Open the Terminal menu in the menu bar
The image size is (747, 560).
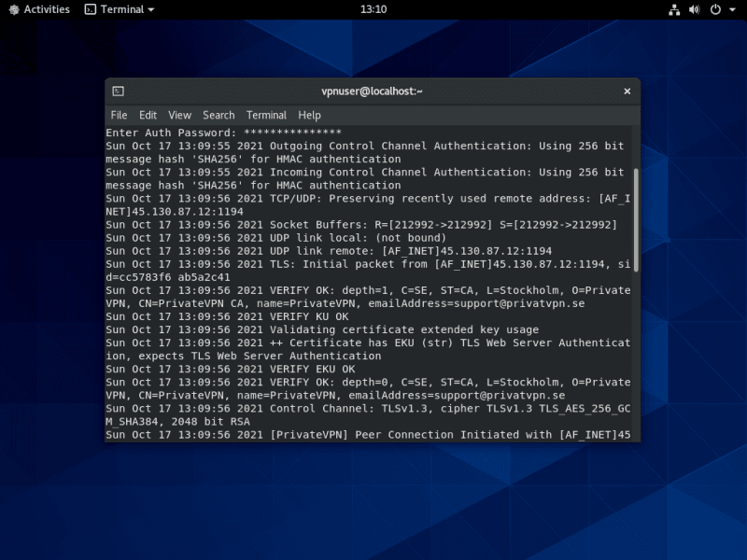pos(266,115)
